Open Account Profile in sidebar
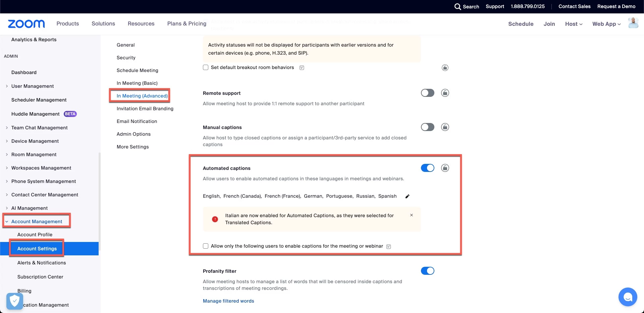The width and height of the screenshot is (644, 313). point(35,235)
